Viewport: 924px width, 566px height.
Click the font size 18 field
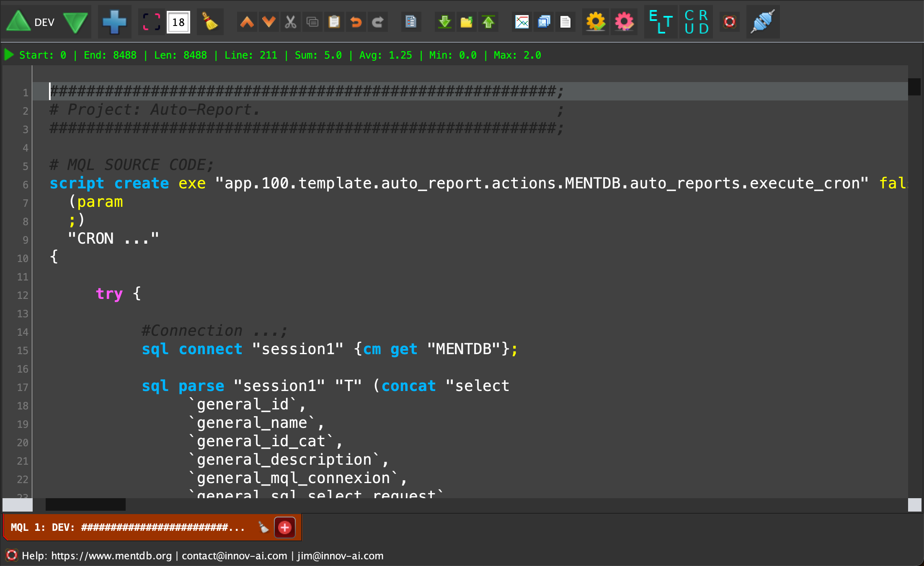[x=178, y=22]
